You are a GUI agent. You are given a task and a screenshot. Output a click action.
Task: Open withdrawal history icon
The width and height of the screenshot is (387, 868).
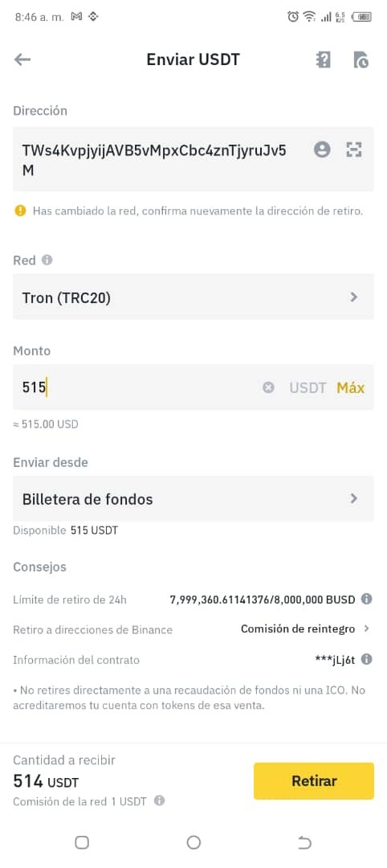(x=361, y=59)
